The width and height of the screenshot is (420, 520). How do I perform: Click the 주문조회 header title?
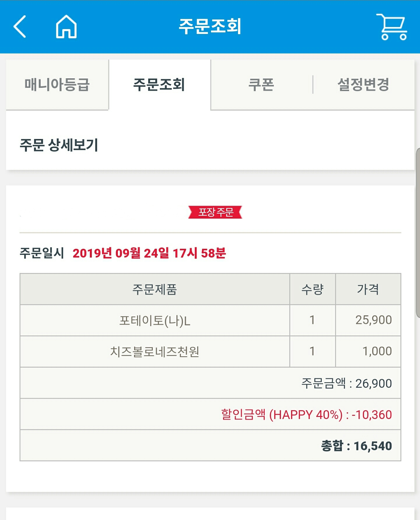pyautogui.click(x=210, y=26)
